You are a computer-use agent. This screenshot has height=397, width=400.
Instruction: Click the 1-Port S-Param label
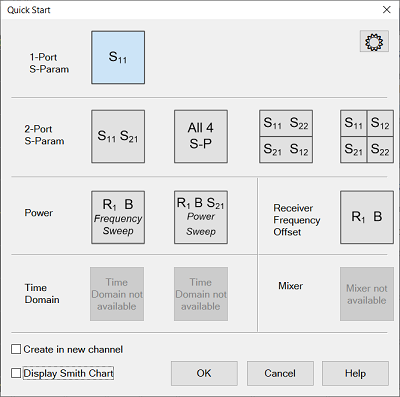(49, 63)
